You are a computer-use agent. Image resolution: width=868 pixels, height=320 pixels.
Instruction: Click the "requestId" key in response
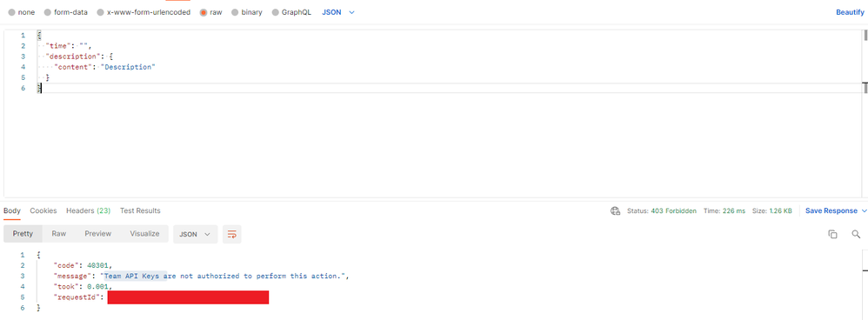click(x=77, y=297)
